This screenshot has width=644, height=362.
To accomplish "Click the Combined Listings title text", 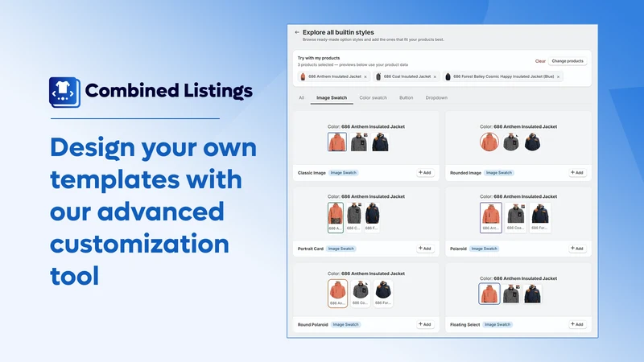I will coord(169,91).
